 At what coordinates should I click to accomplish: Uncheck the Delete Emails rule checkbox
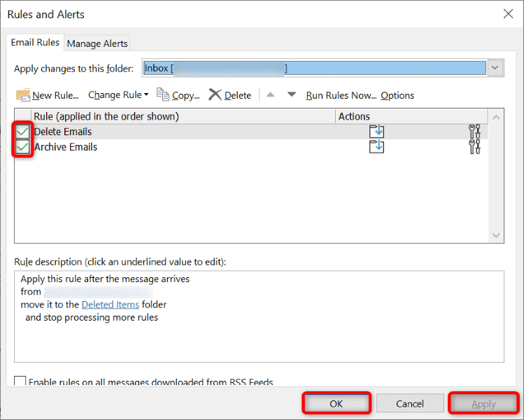point(23,132)
